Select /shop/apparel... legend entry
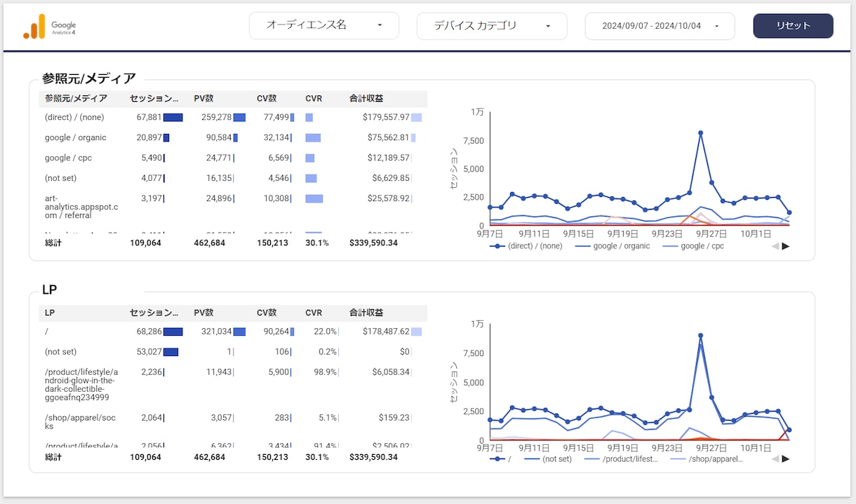The height and width of the screenshot is (504, 856). (707, 459)
